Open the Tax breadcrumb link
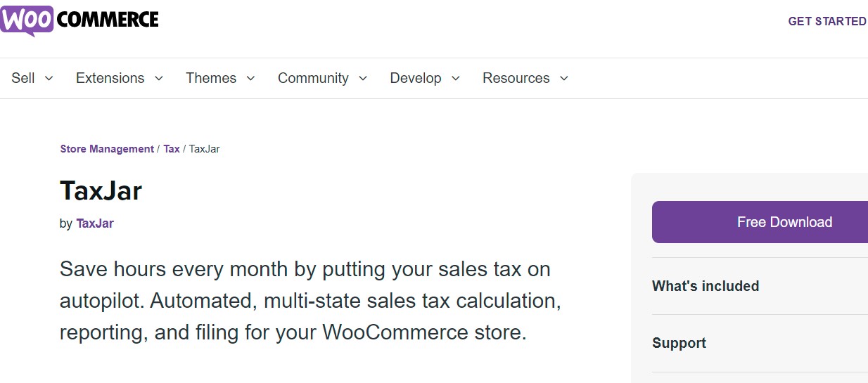868x383 pixels. click(172, 149)
